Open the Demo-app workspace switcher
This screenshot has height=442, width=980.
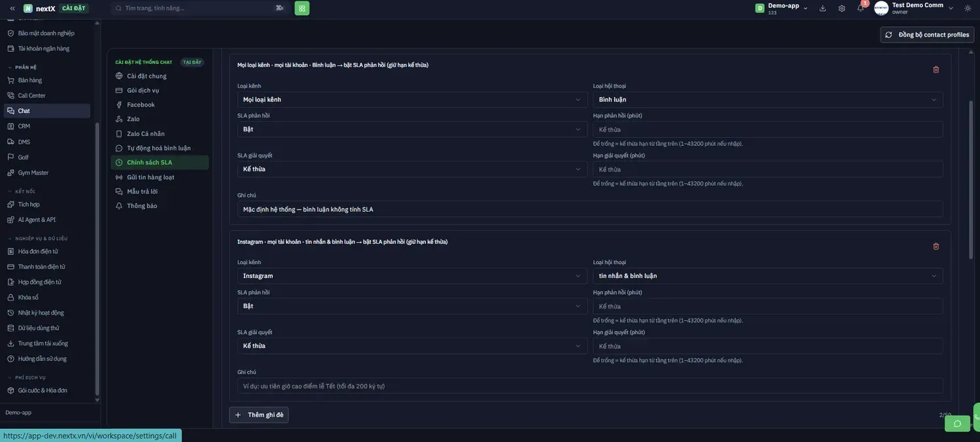[782, 8]
